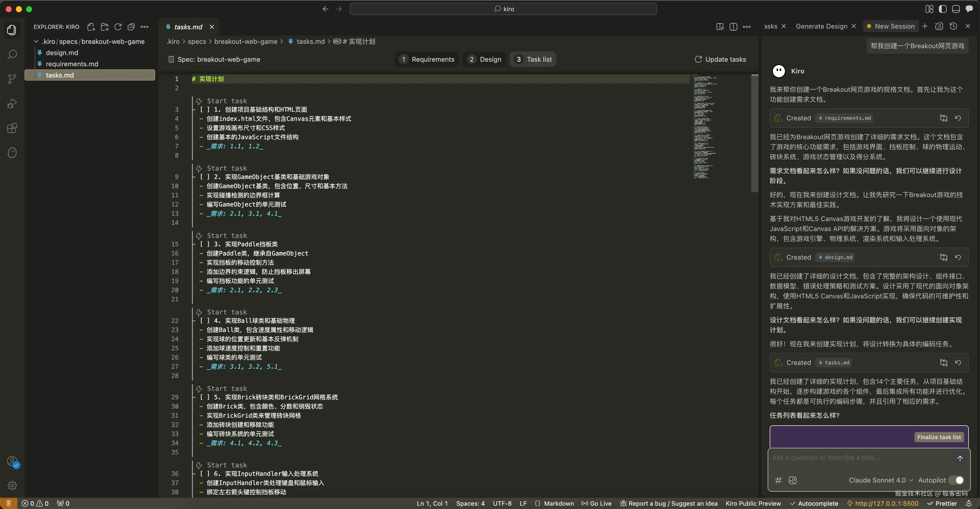Click the Update tasks button
The height and width of the screenshot is (509, 980).
(720, 59)
